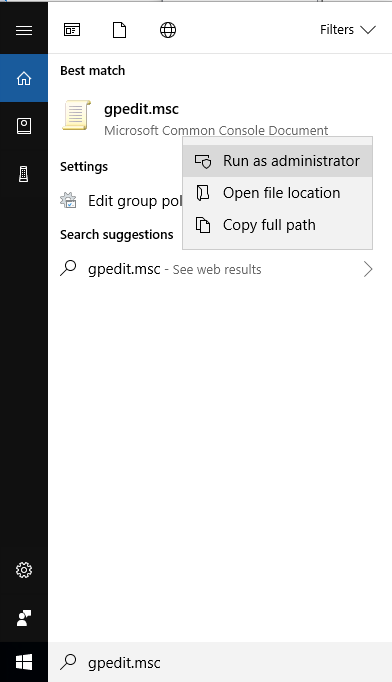Image resolution: width=392 pixels, height=682 pixels.
Task: Open the Settings gear in the sidebar
Action: tap(24, 570)
